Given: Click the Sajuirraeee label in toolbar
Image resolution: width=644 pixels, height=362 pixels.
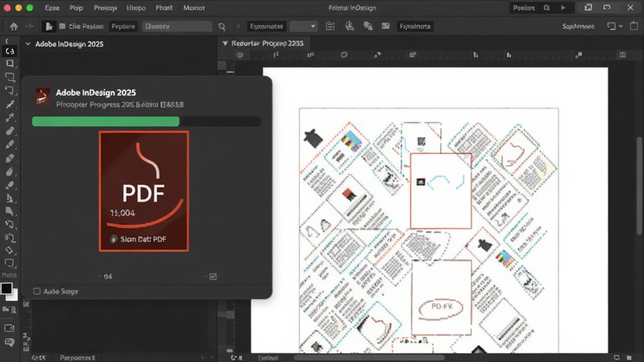Looking at the screenshot, I should [x=579, y=26].
